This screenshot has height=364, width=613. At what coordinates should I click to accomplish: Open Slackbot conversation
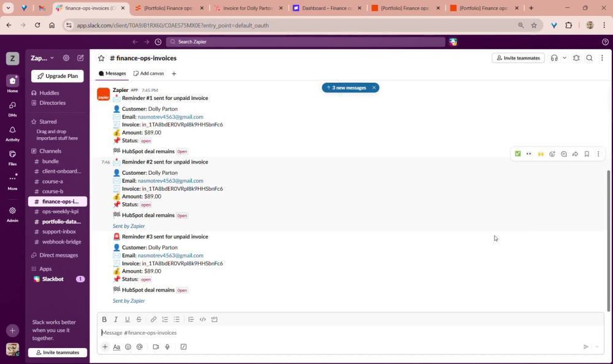coord(58,279)
